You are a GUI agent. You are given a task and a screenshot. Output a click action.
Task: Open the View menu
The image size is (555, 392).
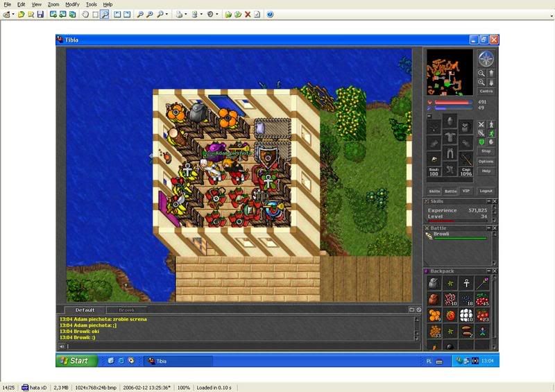pos(37,5)
